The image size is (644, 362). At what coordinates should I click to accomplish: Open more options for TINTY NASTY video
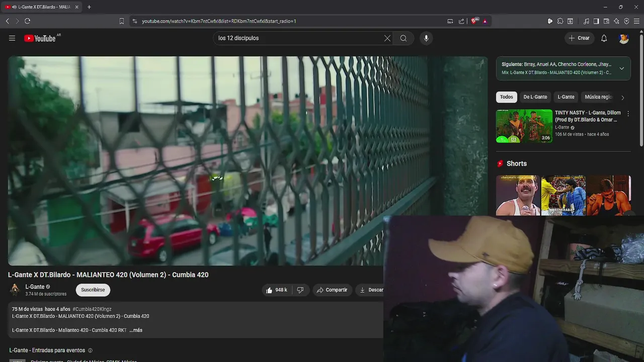[628, 114]
